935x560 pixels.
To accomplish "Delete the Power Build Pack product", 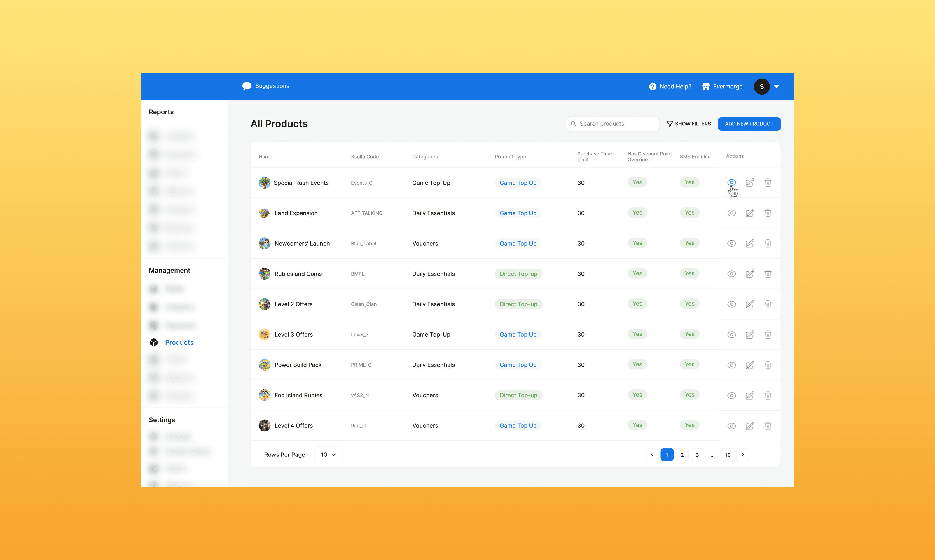I will pos(768,365).
